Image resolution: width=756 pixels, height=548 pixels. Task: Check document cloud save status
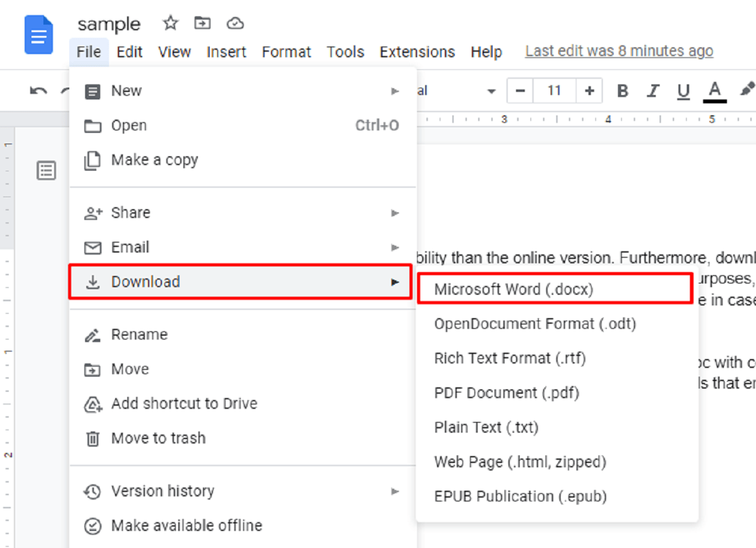(x=235, y=23)
